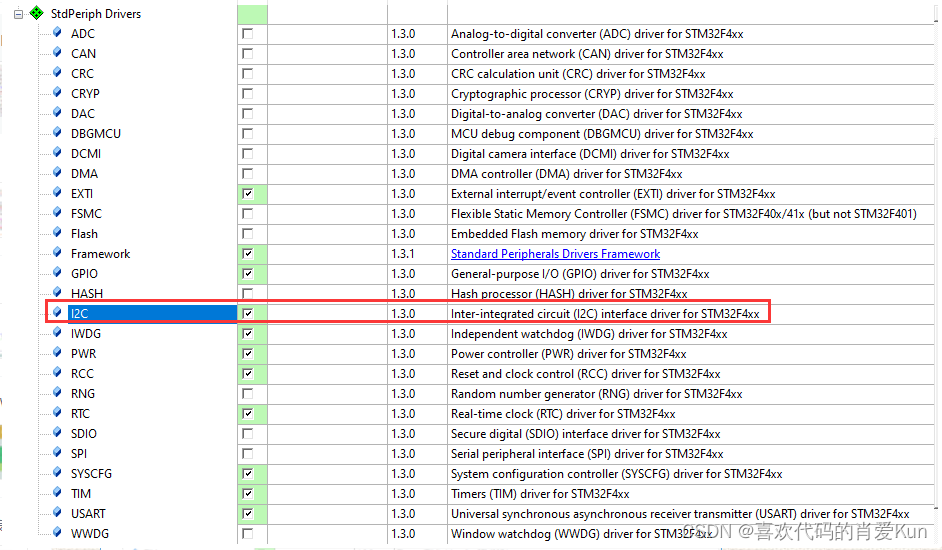Click the blue diamond icon beside DAC

(x=57, y=112)
